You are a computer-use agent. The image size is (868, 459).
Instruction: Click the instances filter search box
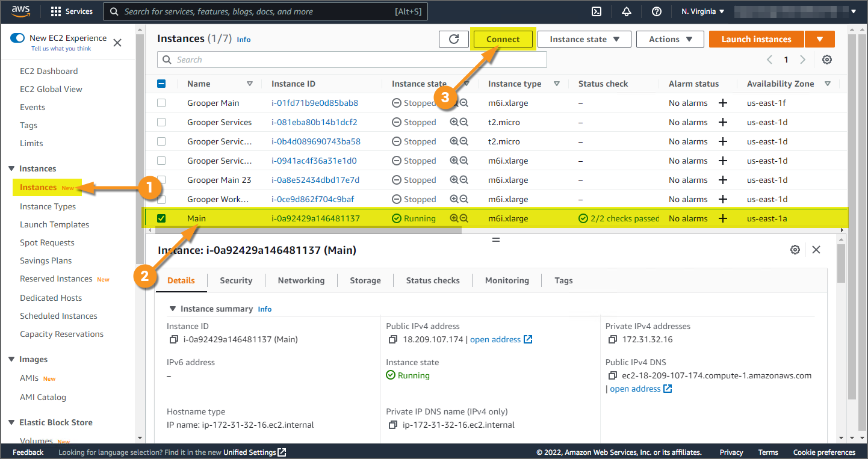(x=352, y=60)
